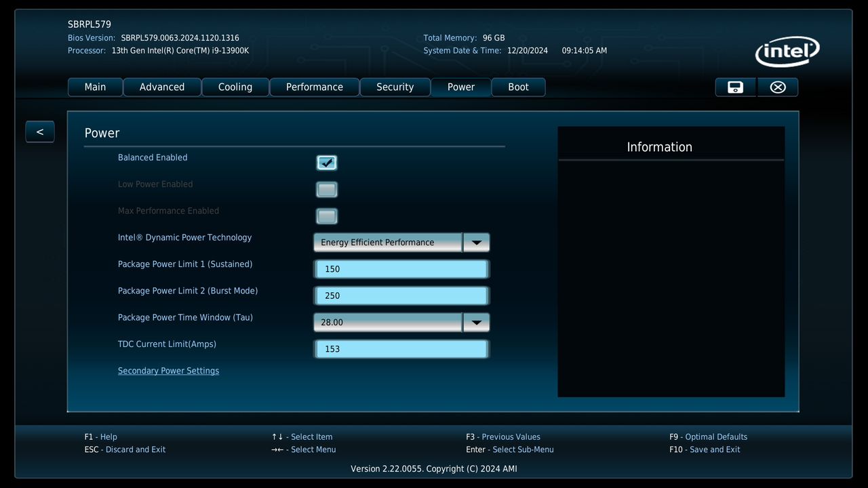Click the Balanced Enabled label
Viewport: 868px width, 488px height.
pos(153,157)
